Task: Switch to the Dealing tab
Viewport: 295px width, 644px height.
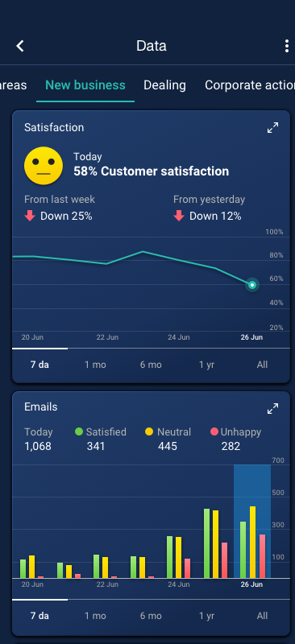Action: (x=164, y=85)
